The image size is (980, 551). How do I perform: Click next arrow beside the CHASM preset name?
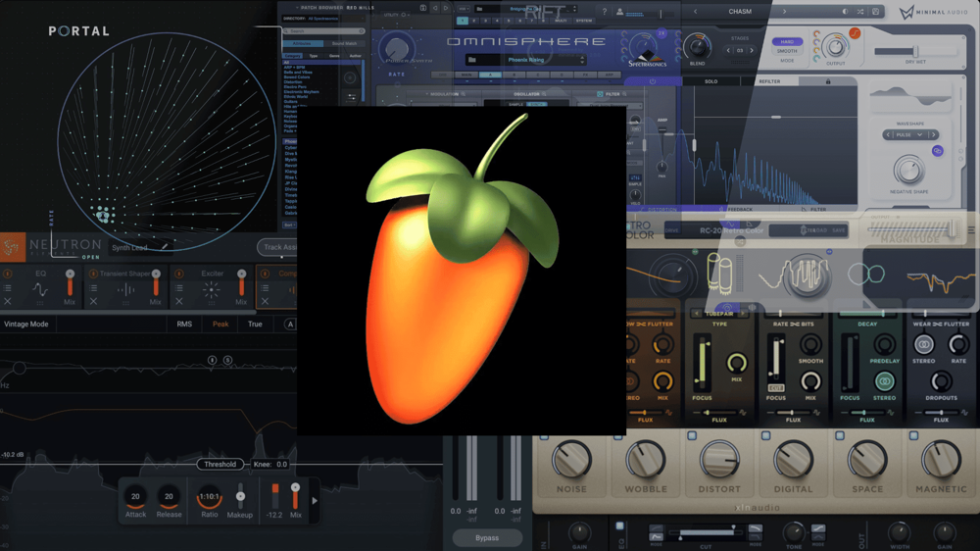pyautogui.click(x=784, y=12)
